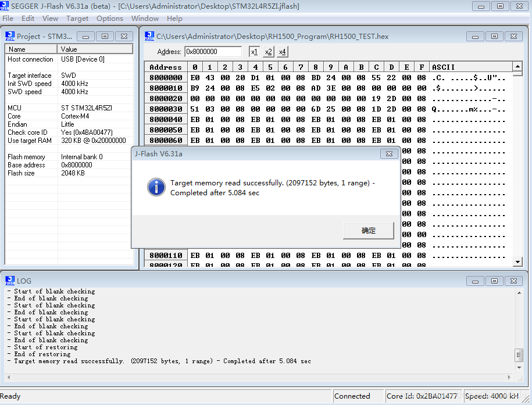Click hex view scroll down arrow

(517, 261)
